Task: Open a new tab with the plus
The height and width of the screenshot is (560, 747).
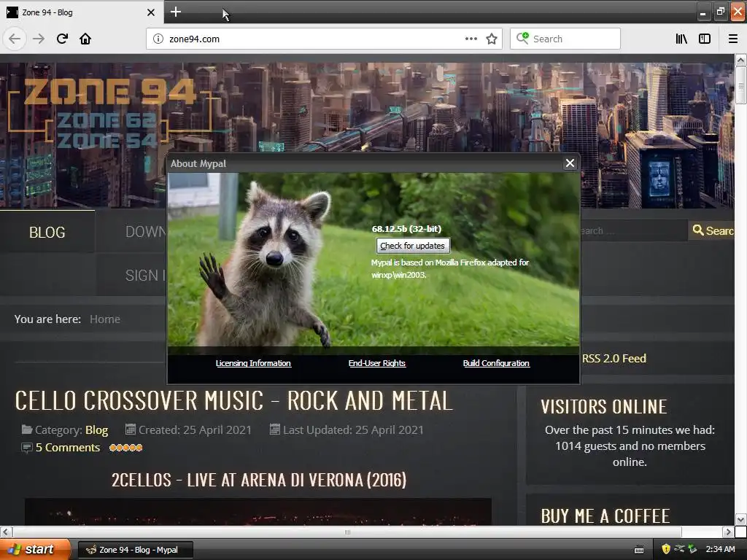Action: [x=175, y=12]
